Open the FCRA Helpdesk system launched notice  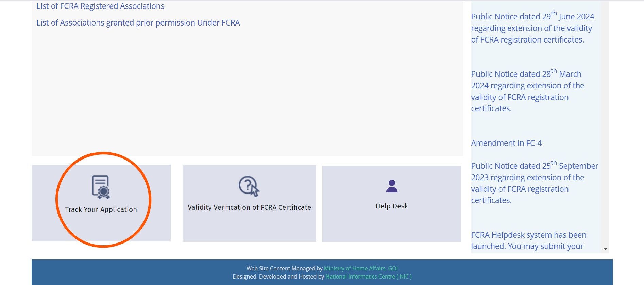click(x=528, y=240)
